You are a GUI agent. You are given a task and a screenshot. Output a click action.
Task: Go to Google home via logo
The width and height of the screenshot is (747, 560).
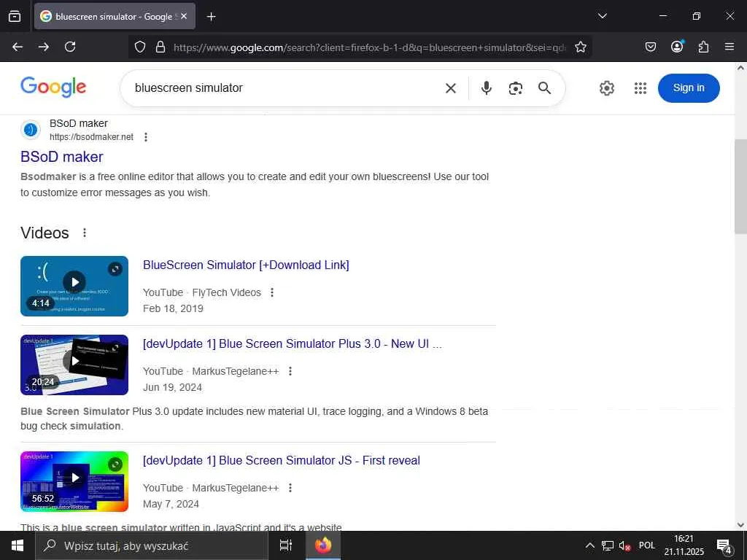point(53,87)
